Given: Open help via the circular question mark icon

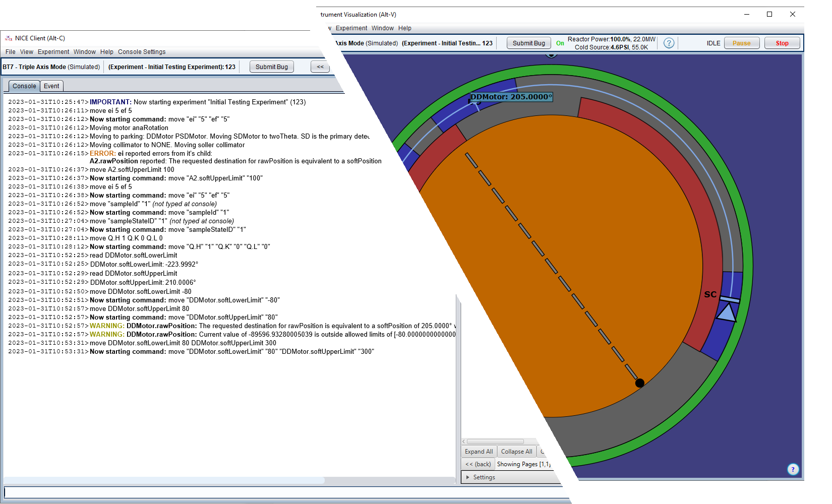Looking at the screenshot, I should pyautogui.click(x=668, y=43).
